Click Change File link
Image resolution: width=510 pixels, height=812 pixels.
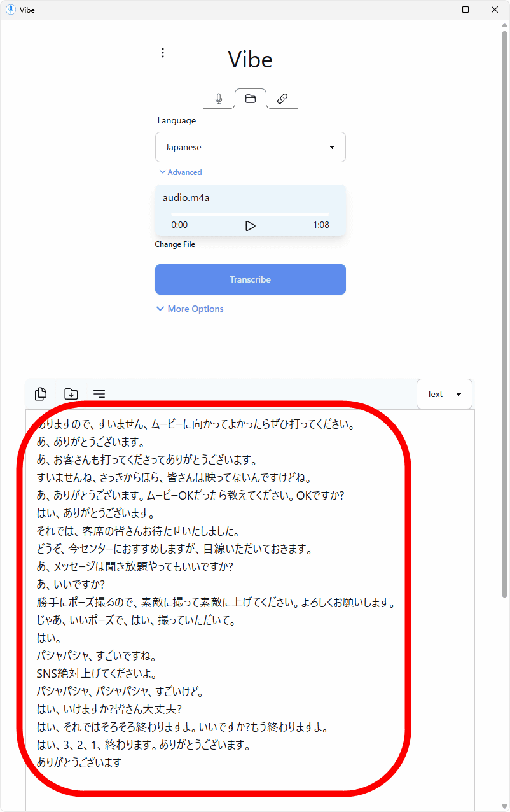[x=175, y=244]
